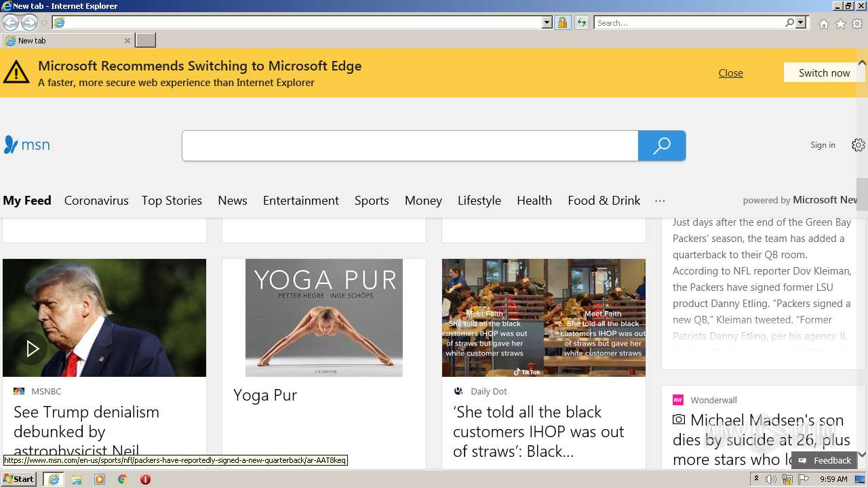View the security lock report icon
This screenshot has width=868, height=488.
point(562,23)
